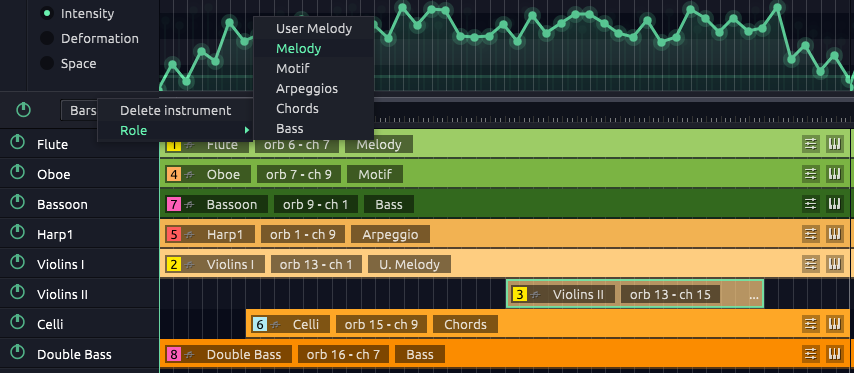854x373 pixels.
Task: Choose Bass in the role submenu
Action: point(314,129)
